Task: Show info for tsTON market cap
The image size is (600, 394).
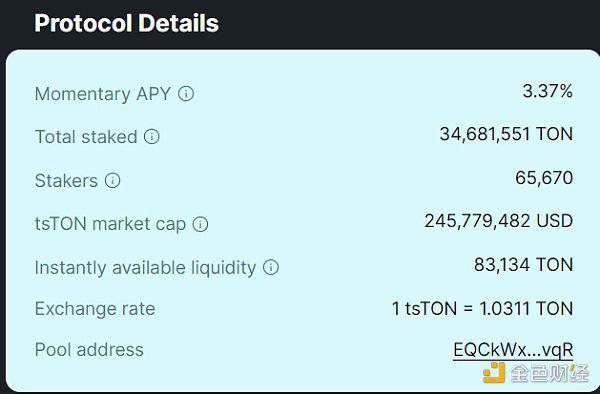Action: pyautogui.click(x=200, y=224)
